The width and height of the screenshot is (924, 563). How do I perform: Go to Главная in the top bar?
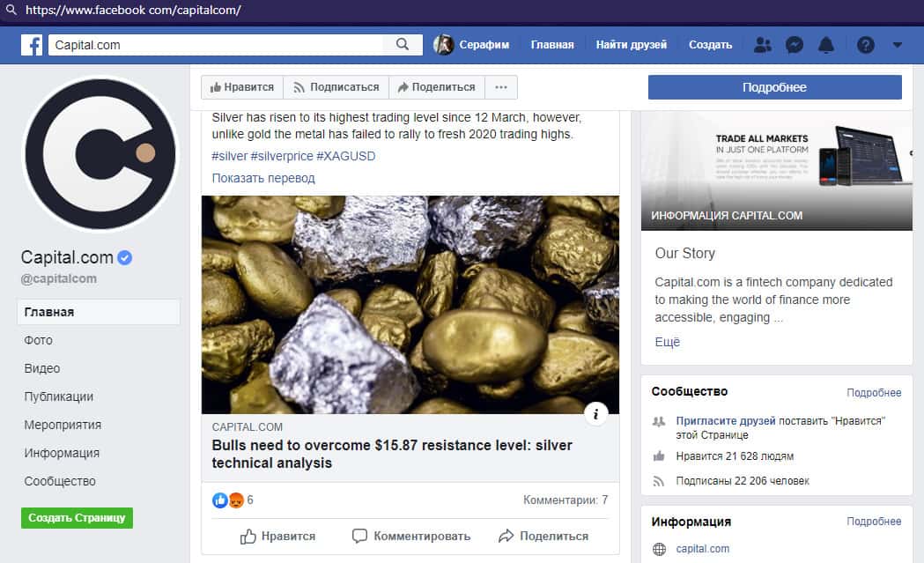pos(552,45)
